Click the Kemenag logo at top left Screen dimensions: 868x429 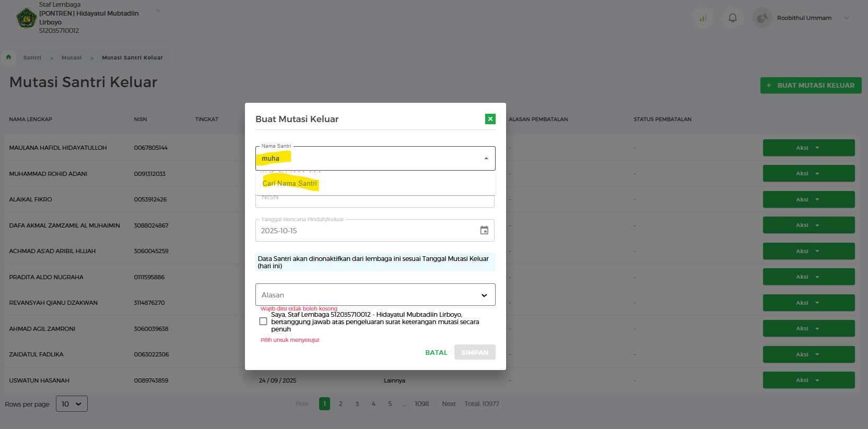pos(26,18)
